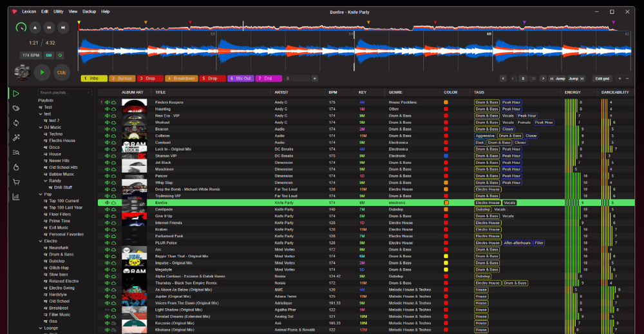Zoom out waveform with minus button
Viewport: 644px width, 334px height.
(627, 79)
